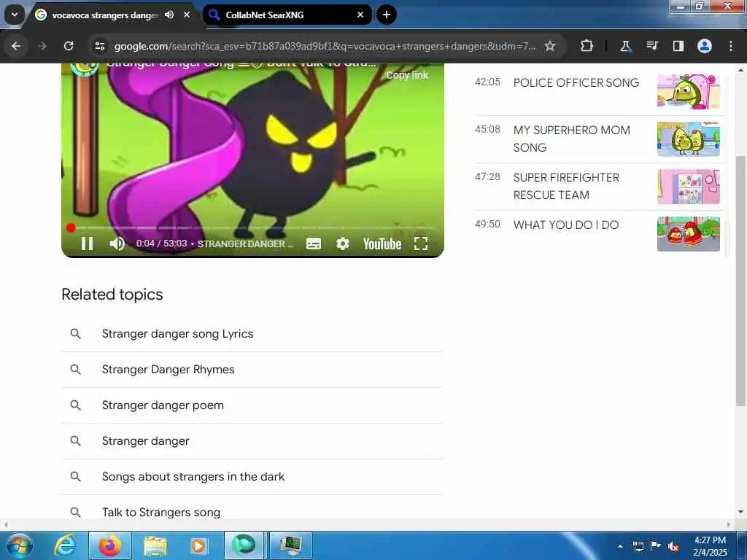747x560 pixels.
Task: Open Chrome Labs flask icon
Action: click(x=625, y=46)
